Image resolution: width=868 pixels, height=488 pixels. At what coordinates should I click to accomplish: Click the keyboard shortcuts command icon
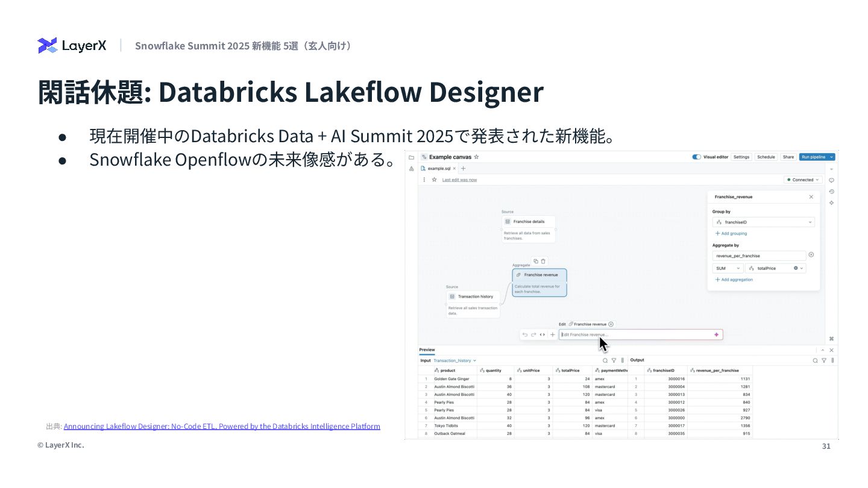point(831,339)
